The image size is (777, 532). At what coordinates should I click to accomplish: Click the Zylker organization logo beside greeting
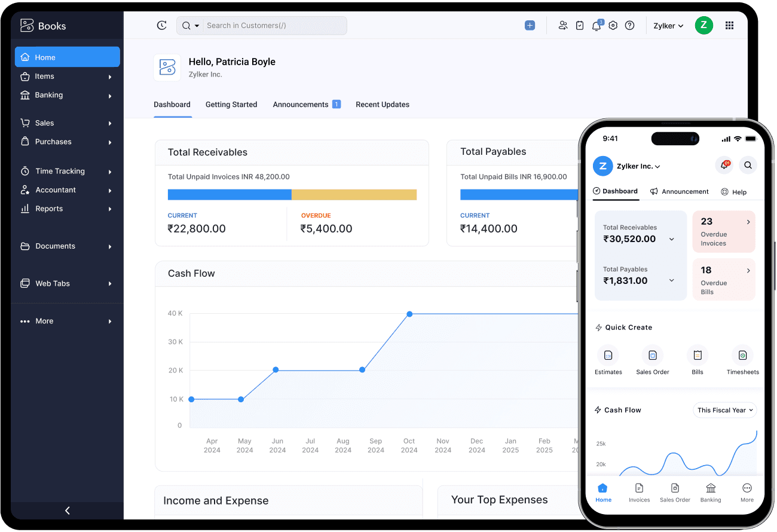point(167,68)
